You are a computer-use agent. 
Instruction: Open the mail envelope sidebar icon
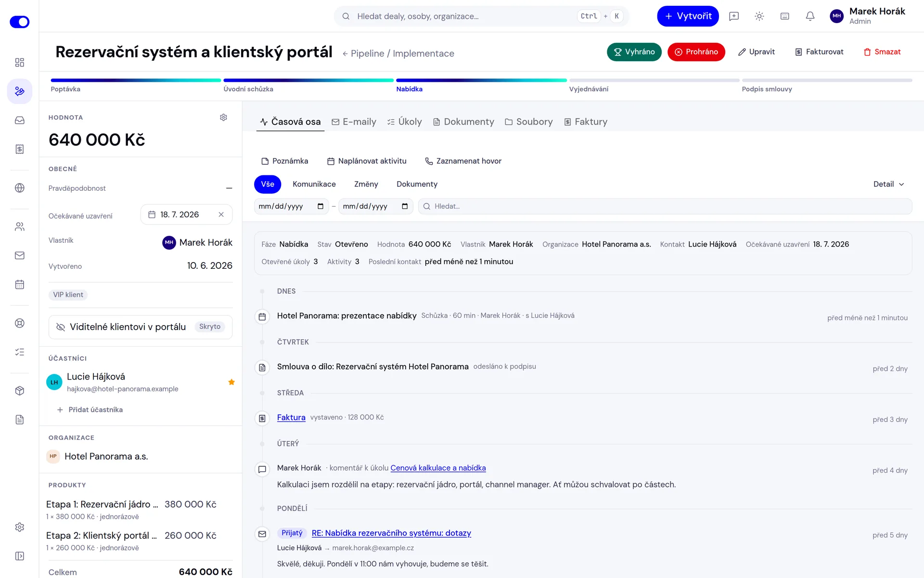coord(19,255)
